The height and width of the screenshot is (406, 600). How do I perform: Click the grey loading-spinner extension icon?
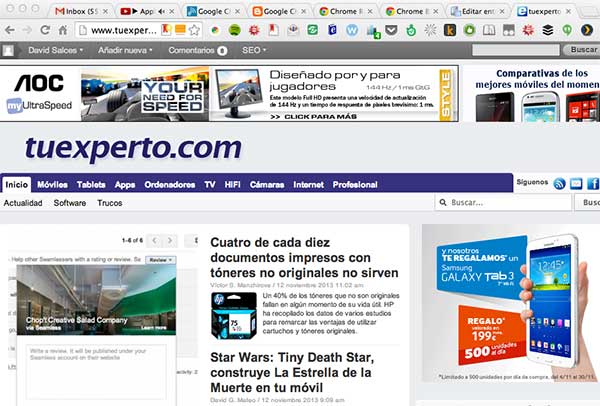pos(430,30)
